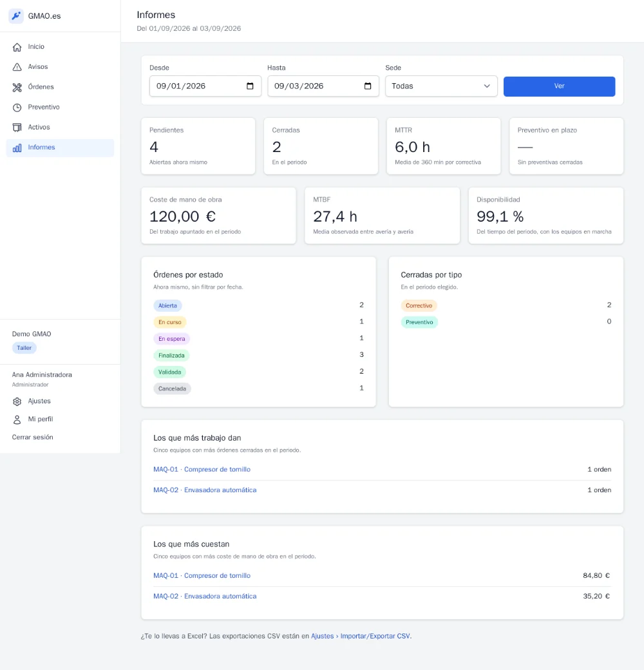Click the Validada status badge
The image size is (644, 670).
coord(169,372)
